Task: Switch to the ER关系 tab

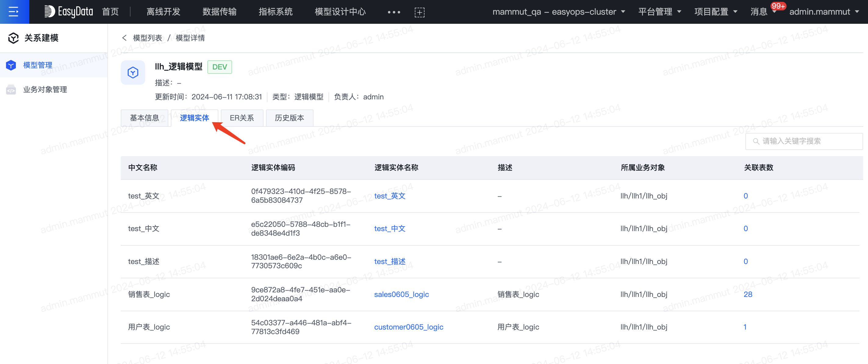Action: pyautogui.click(x=242, y=118)
